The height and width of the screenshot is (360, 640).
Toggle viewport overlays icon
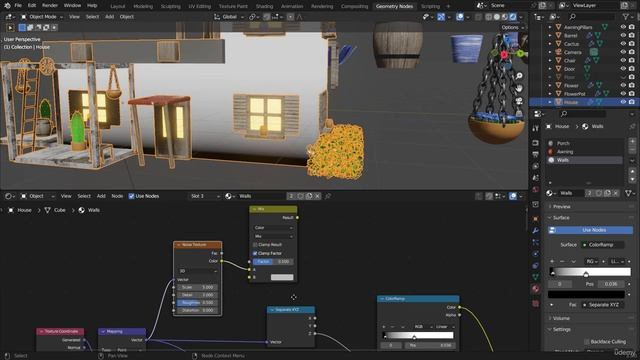coord(460,17)
